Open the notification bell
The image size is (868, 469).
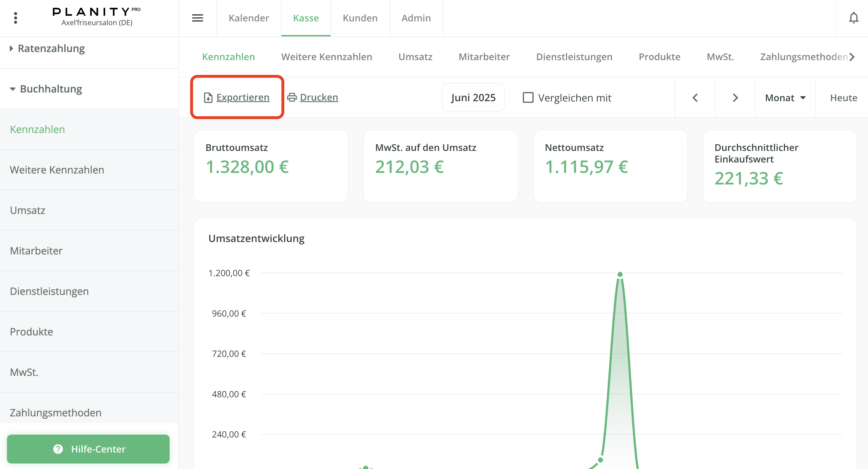click(854, 18)
